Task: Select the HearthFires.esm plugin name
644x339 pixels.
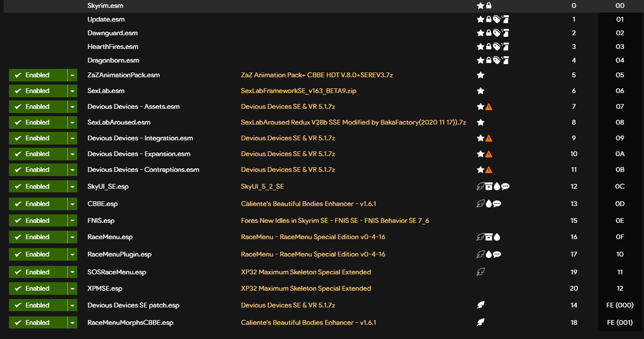Action: pyautogui.click(x=112, y=47)
